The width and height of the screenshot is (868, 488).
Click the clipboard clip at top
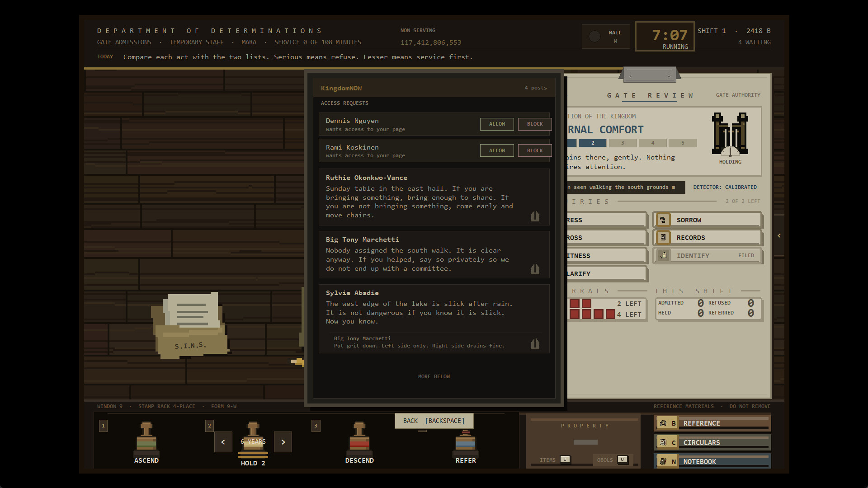[x=650, y=75]
